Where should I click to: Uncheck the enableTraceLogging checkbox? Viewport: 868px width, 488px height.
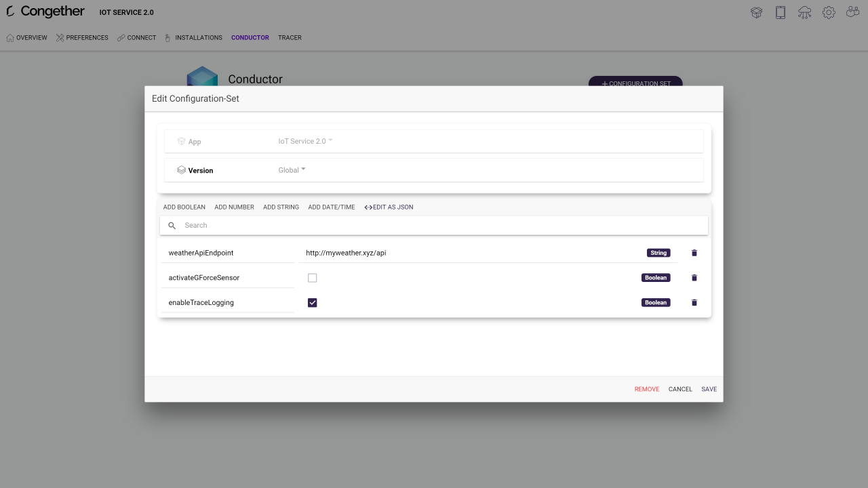pos(313,302)
